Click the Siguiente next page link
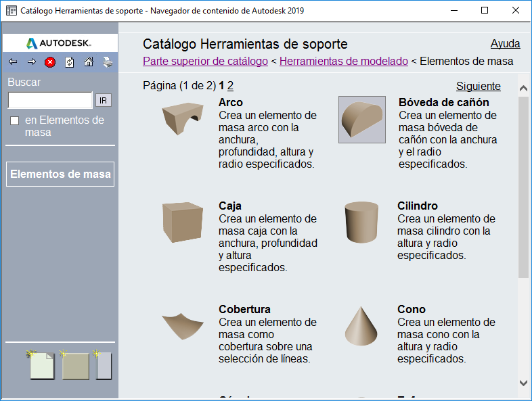The width and height of the screenshot is (532, 401). tap(479, 86)
